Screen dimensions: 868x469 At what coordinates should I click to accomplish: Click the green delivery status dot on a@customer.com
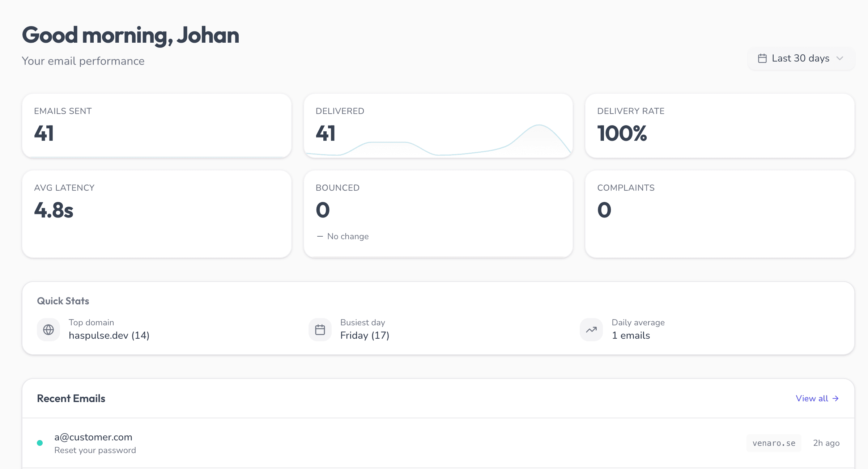click(x=40, y=442)
